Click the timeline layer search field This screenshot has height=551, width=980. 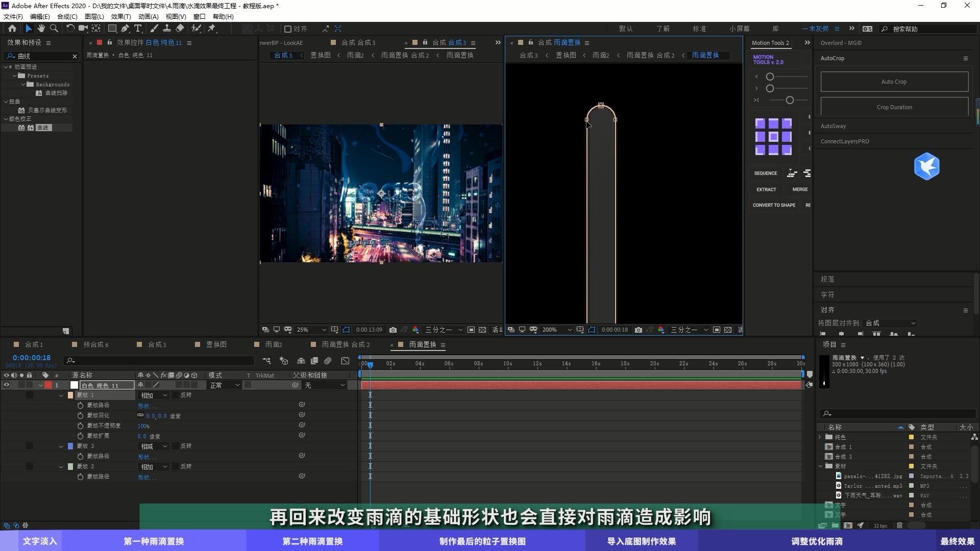[x=159, y=361]
